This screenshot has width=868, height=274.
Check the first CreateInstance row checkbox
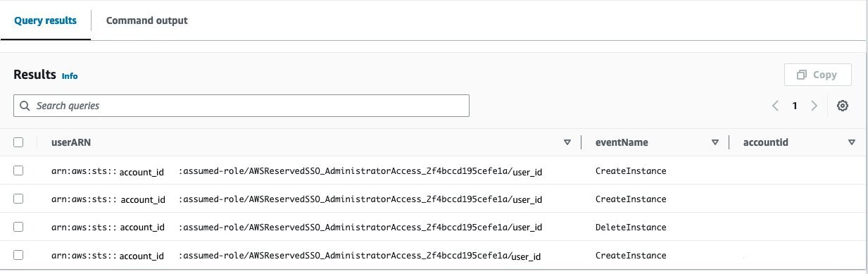19,170
